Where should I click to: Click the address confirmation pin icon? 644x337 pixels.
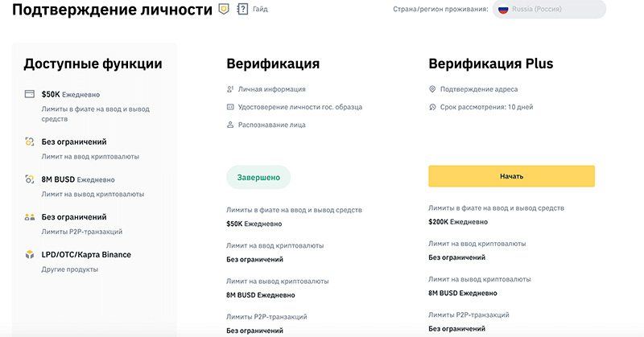(432, 89)
